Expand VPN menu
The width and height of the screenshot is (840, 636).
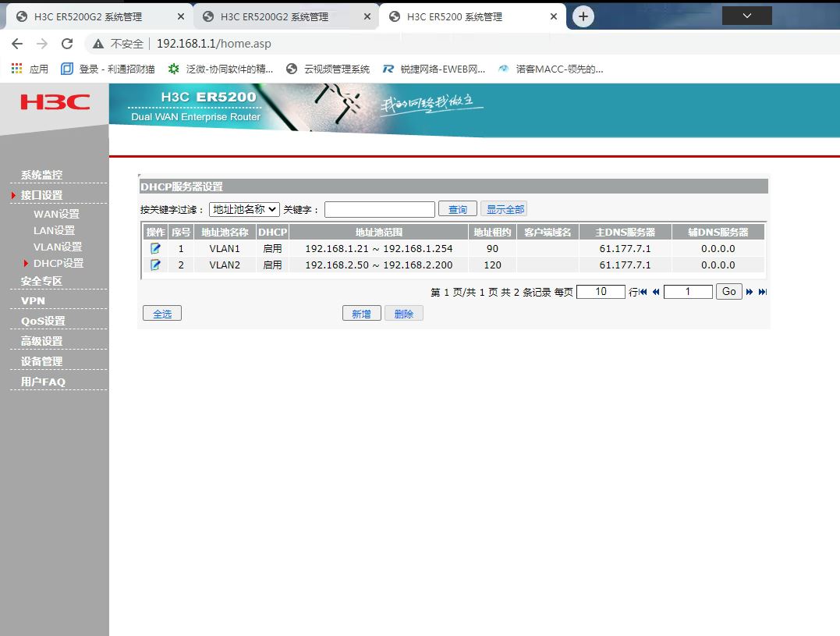[x=33, y=300]
